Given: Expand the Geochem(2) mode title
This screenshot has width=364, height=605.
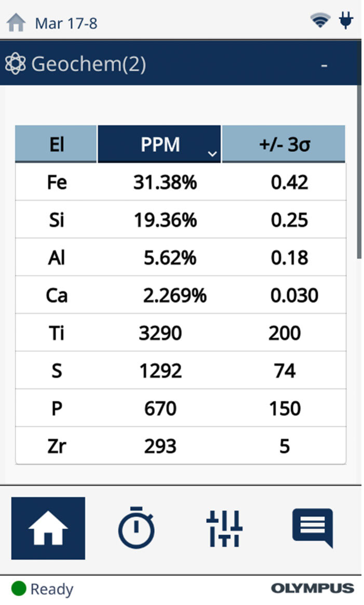Looking at the screenshot, I should tap(88, 64).
